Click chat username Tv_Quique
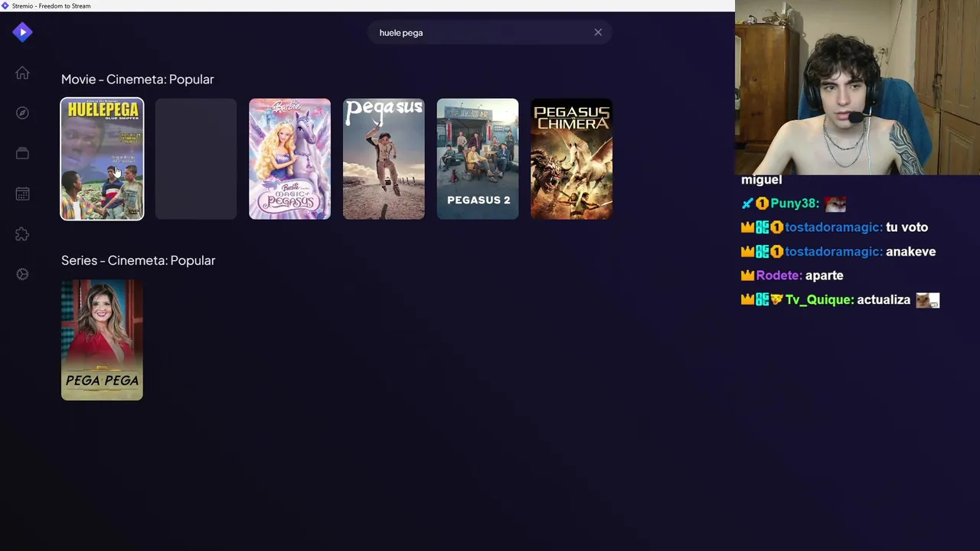 [x=818, y=300]
